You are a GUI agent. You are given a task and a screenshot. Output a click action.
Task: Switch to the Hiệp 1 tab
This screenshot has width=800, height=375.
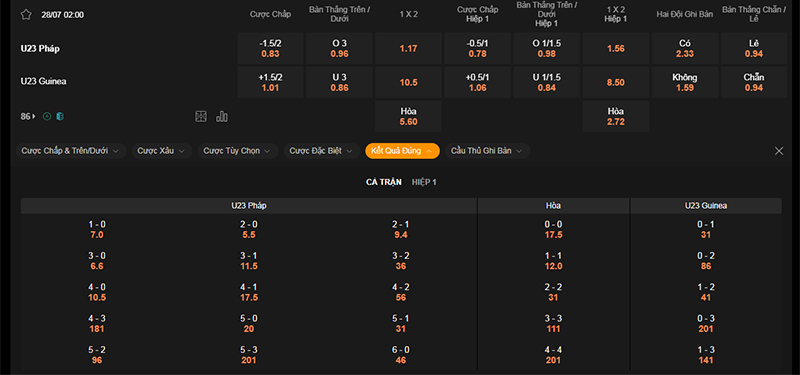[424, 182]
